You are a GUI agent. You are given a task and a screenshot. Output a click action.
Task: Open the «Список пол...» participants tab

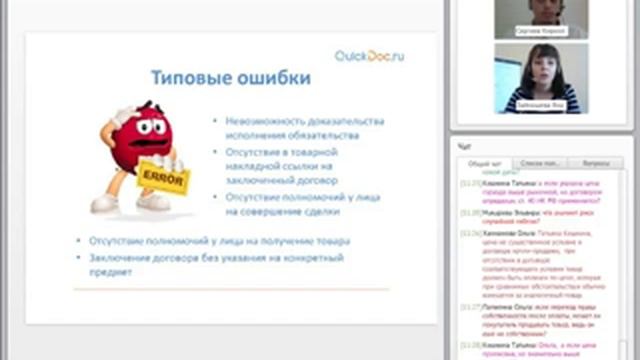point(540,164)
